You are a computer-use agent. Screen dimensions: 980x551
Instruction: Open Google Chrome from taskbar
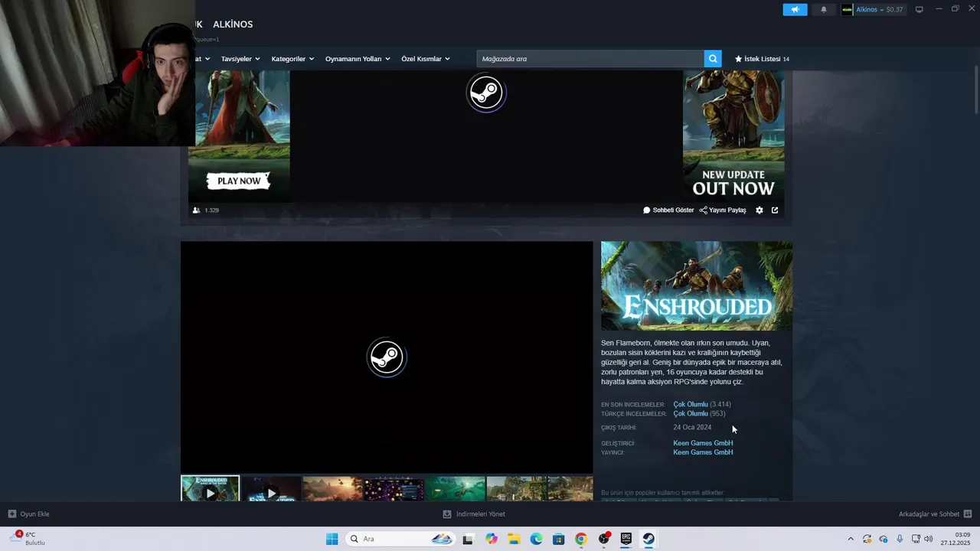[581, 539]
